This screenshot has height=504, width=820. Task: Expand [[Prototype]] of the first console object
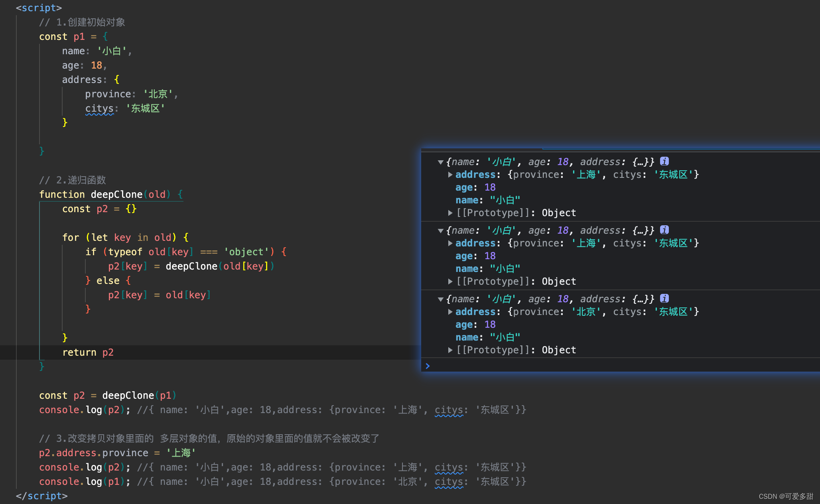[x=450, y=213]
